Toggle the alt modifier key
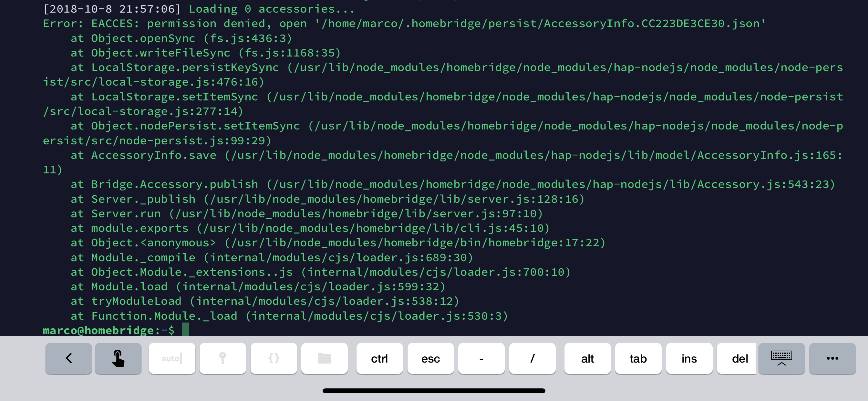This screenshot has width=868, height=401. point(587,358)
